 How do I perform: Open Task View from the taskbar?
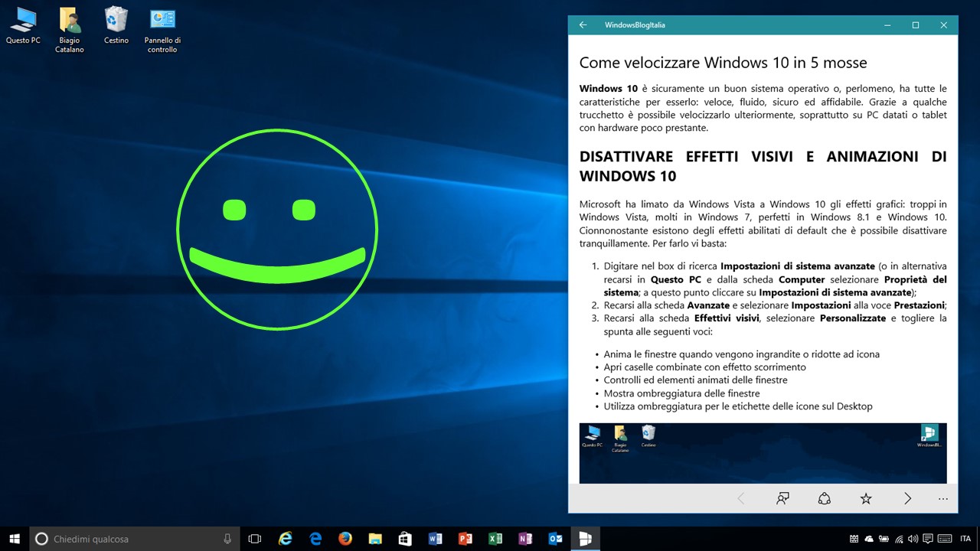[255, 539]
